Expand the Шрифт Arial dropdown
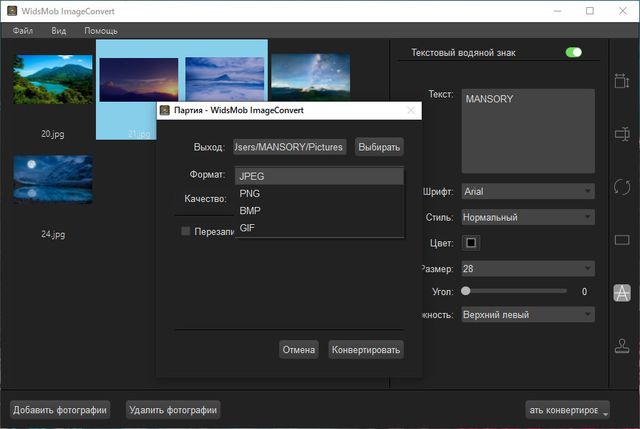This screenshot has height=429, width=640. pos(528,191)
